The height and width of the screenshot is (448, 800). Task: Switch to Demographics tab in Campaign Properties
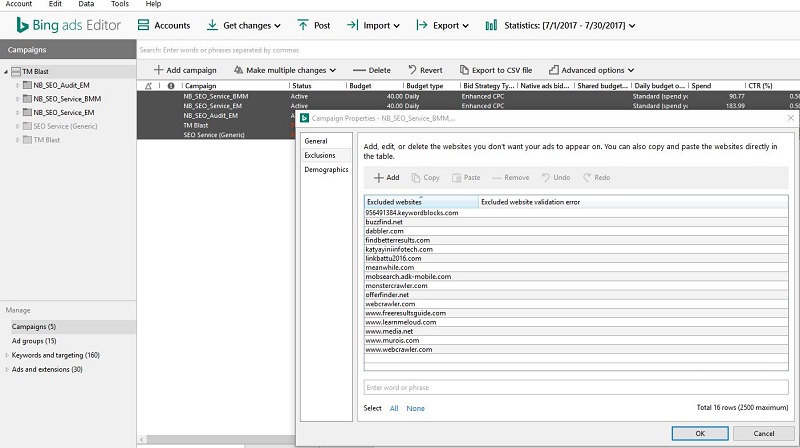pyautogui.click(x=326, y=169)
